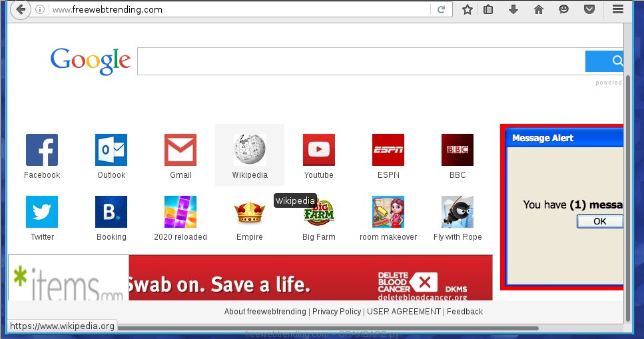Viewport: 644px width, 339px height.
Task: Click the Google logo
Action: click(x=91, y=61)
